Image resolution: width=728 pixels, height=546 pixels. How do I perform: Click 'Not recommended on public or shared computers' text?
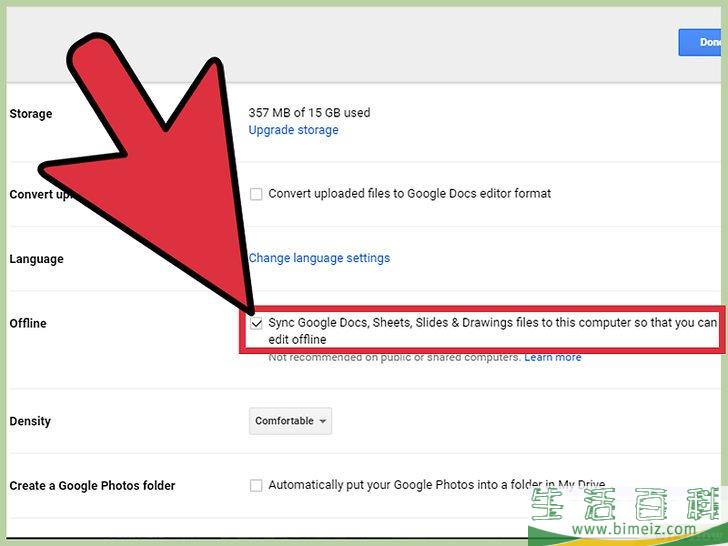tap(395, 358)
